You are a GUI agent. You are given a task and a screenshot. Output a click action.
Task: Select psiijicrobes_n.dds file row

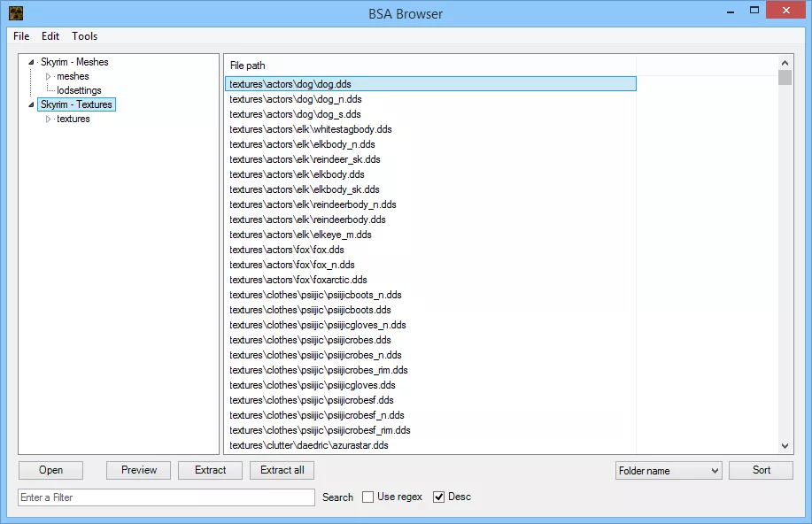(430, 354)
